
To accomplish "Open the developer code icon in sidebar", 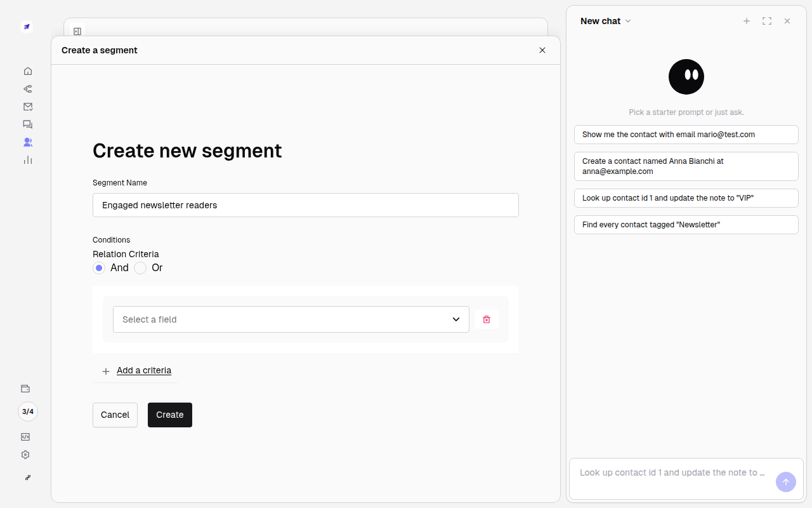I will pyautogui.click(x=25, y=437).
